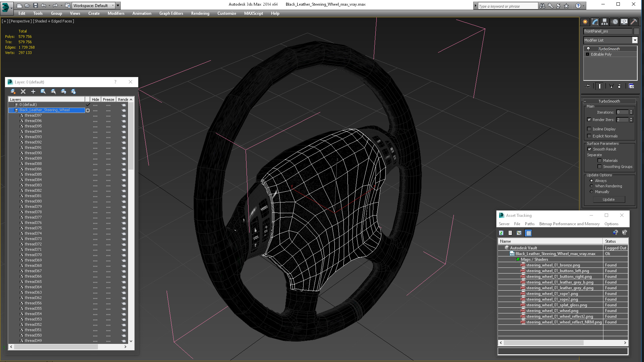This screenshot has width=644, height=362.
Task: Click the New Scene icon in quick access toolbar
Action: (19, 5)
